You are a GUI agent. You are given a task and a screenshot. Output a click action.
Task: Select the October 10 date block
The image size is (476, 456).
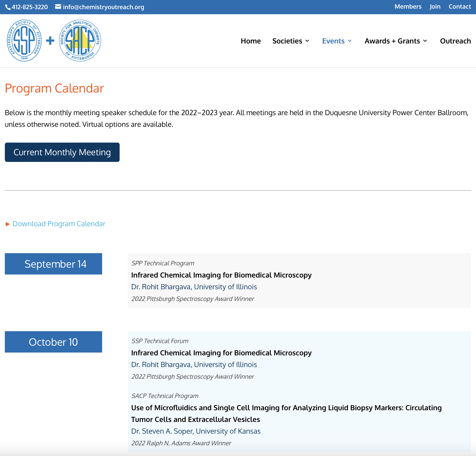tap(53, 342)
